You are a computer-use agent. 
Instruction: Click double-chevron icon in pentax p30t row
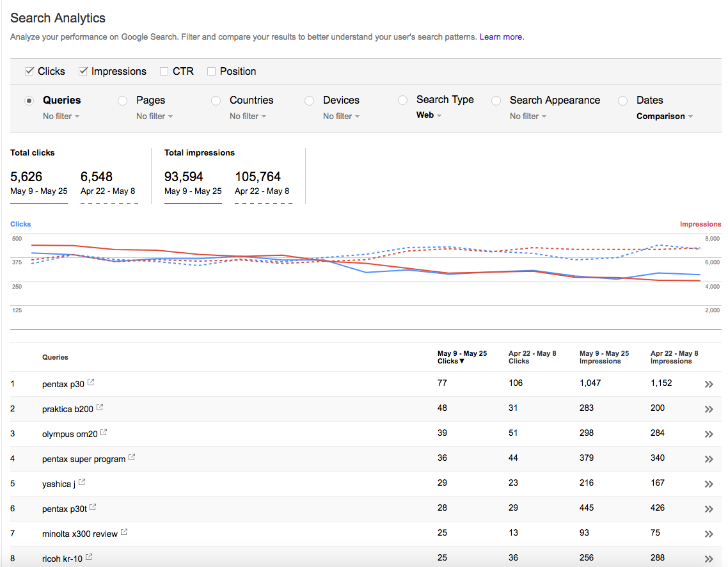709,509
